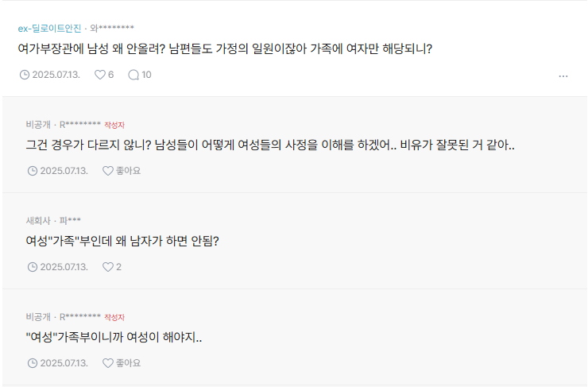Image resolution: width=588 pixels, height=387 pixels.
Task: Click the 작성자 badge on the first reply
Action: coord(114,125)
